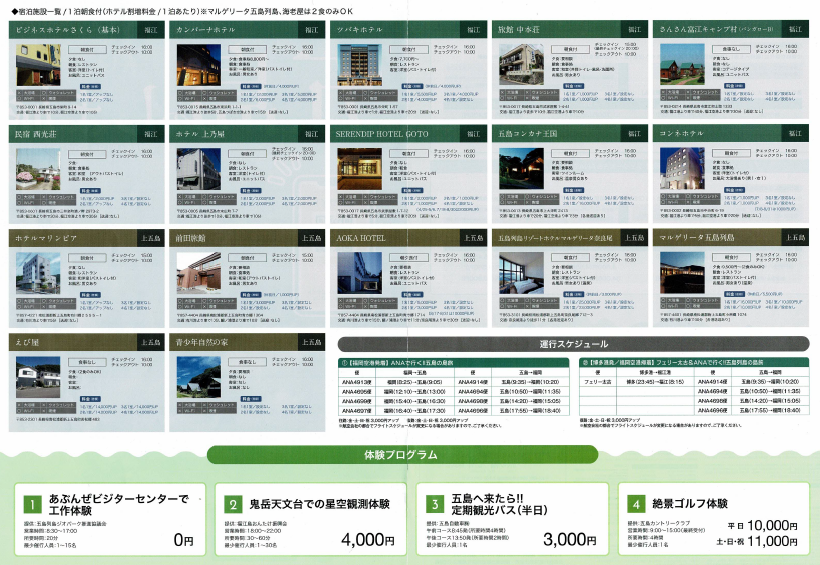This screenshot has width=820, height=565.
Task: Click the 運行スケジュール heading bar
Action: pos(573,344)
